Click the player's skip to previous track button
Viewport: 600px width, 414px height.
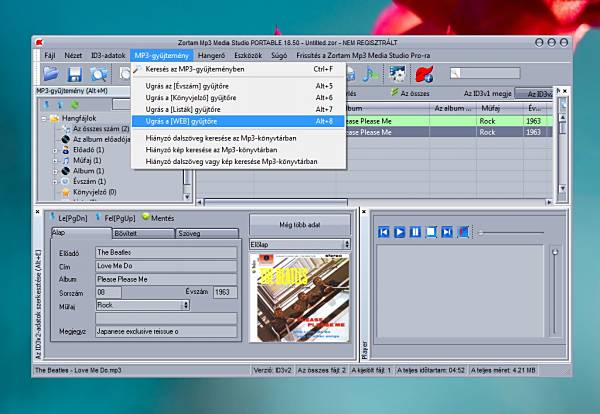pos(383,232)
